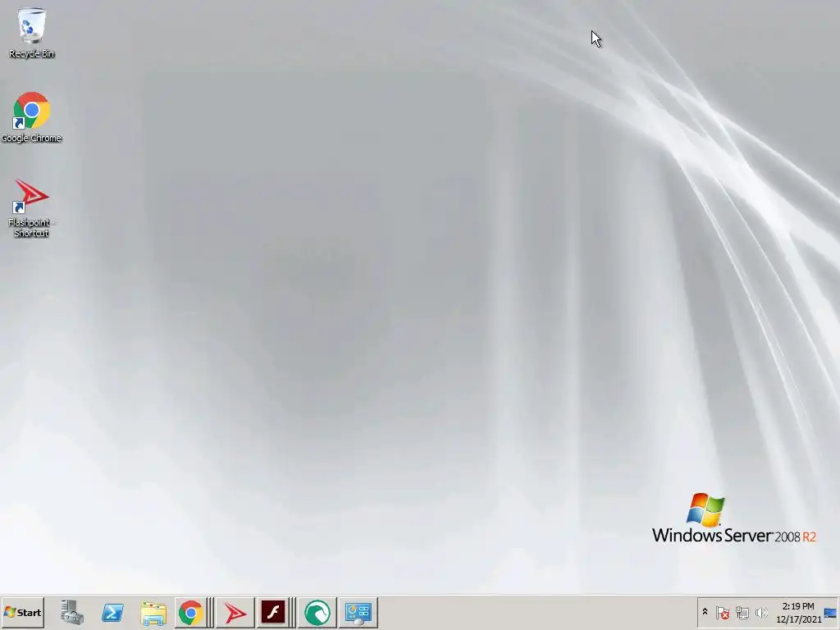The image size is (840, 630).
Task: Select the Flashpoint shortcut on the desktop
Action: click(32, 208)
